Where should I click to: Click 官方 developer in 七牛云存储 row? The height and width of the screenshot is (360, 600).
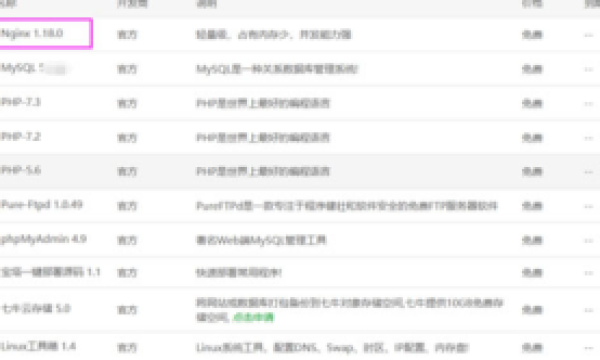tap(127, 310)
